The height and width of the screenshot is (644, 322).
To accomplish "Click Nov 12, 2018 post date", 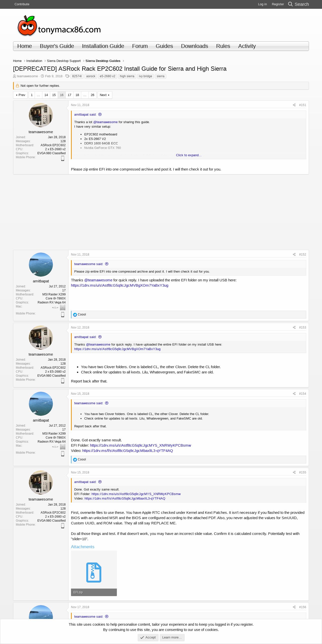I will click(x=80, y=328).
